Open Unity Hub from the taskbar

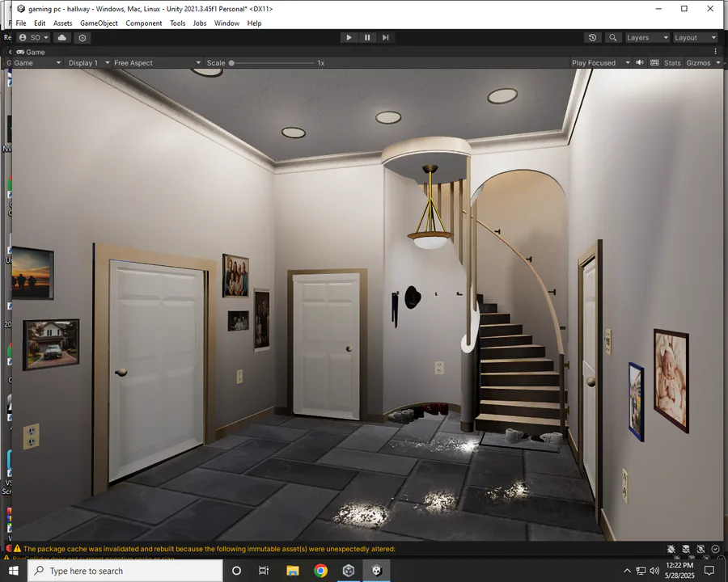[x=349, y=571]
